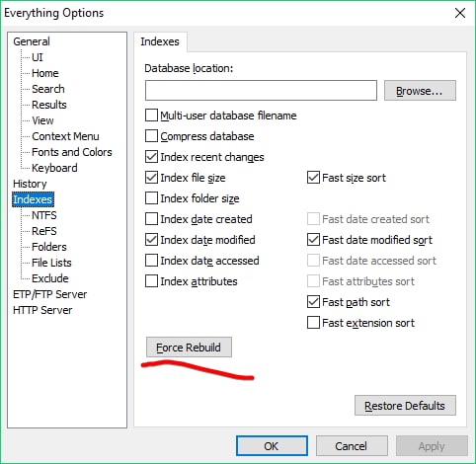Focus the Database location field

pos(261,90)
